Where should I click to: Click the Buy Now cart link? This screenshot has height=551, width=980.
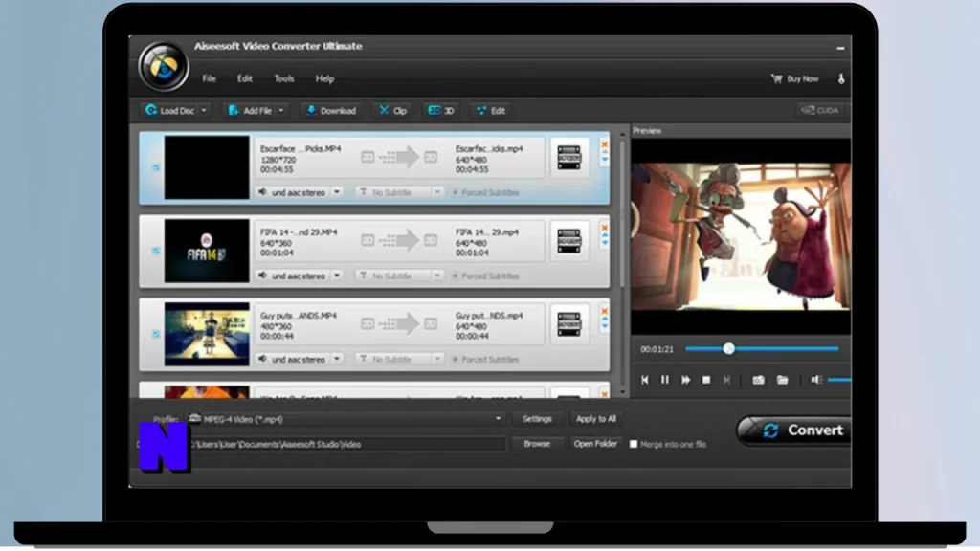point(794,78)
